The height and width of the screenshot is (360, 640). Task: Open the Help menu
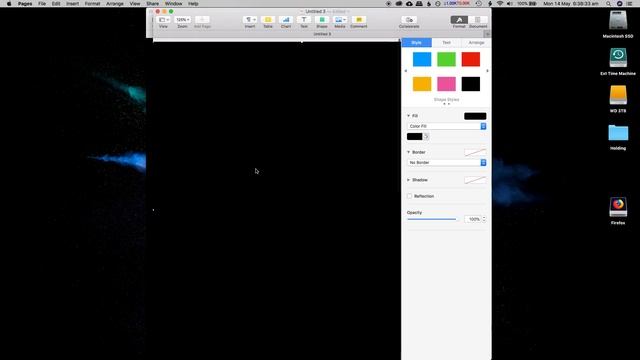coord(193,4)
